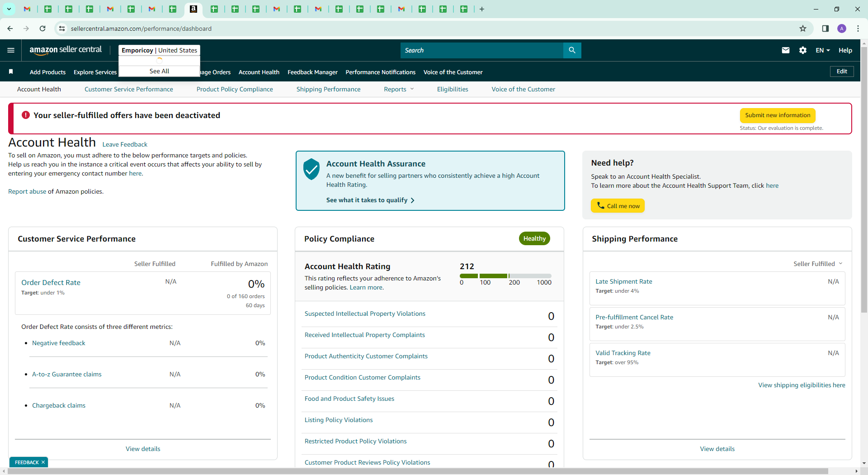Open a new browser tab
868x475 pixels.
click(482, 9)
